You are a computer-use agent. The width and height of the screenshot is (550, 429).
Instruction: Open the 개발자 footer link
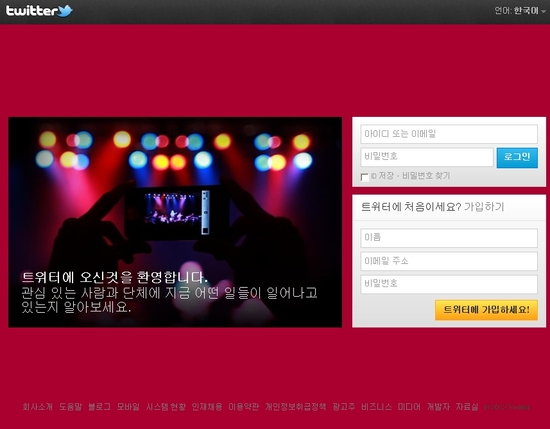tap(438, 407)
